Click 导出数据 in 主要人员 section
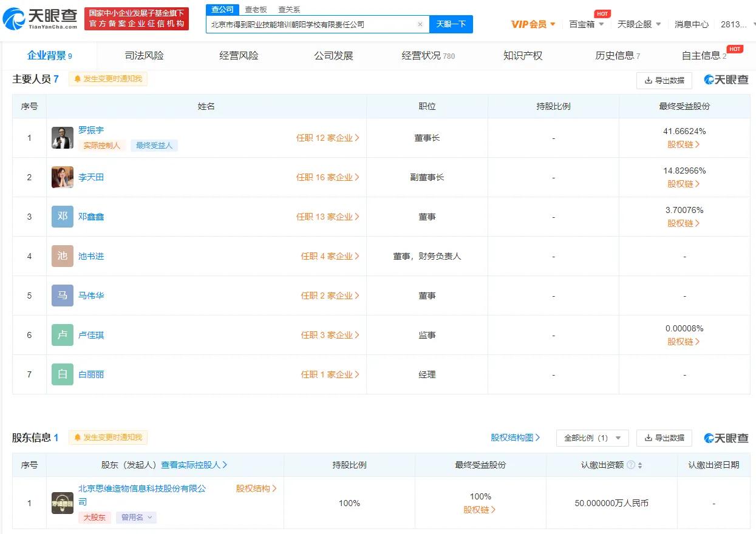The height and width of the screenshot is (534, 756). [x=664, y=80]
